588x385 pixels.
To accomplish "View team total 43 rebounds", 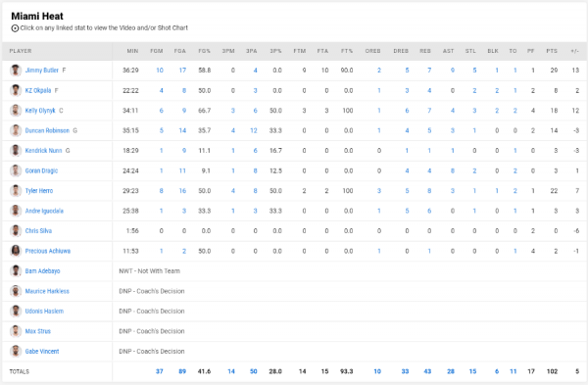I will tap(427, 371).
